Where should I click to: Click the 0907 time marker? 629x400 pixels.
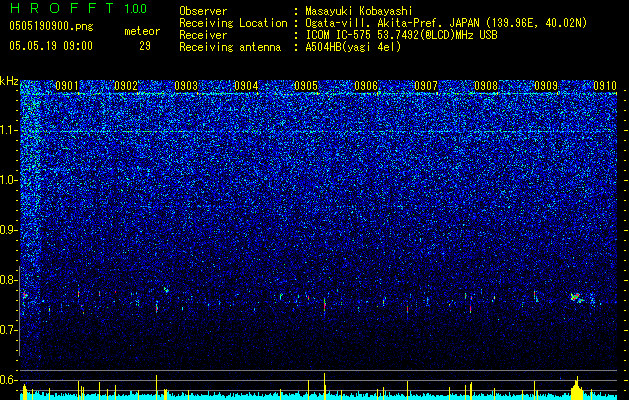tap(426, 86)
